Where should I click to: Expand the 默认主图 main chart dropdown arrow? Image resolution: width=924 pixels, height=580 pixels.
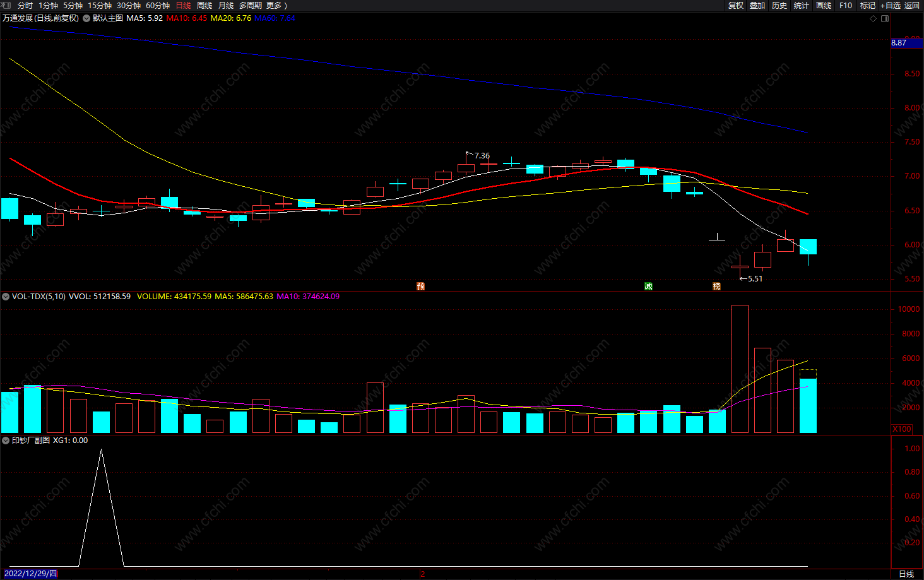tap(86, 18)
